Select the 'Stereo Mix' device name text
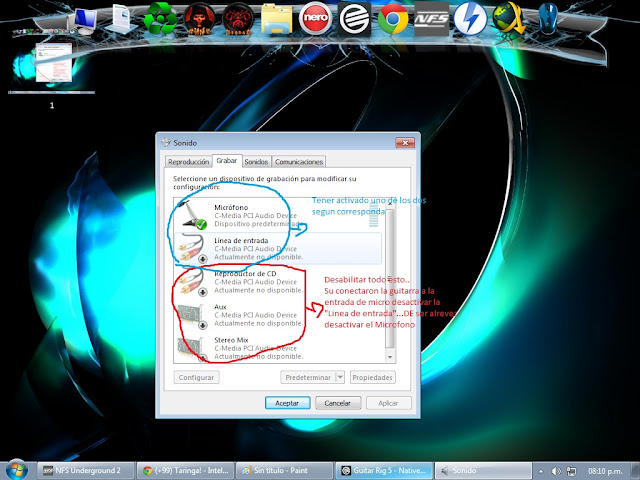Image resolution: width=640 pixels, height=480 pixels. (x=231, y=340)
